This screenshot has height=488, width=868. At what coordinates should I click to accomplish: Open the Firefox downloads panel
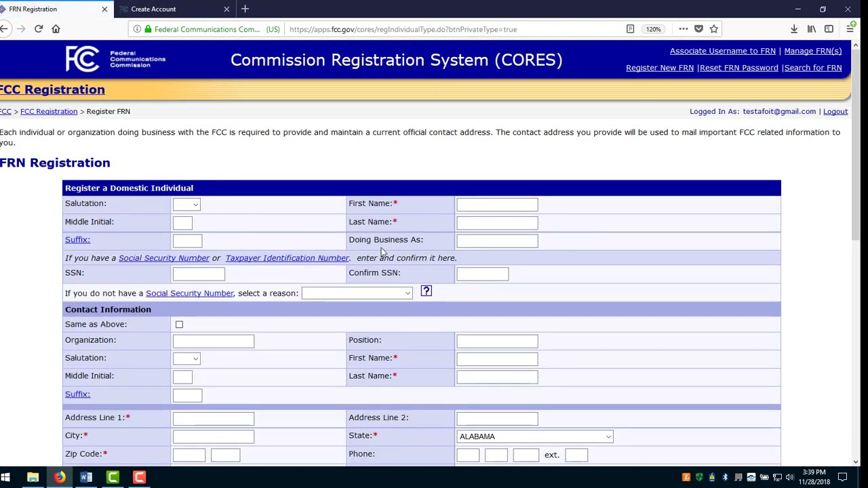tap(794, 29)
